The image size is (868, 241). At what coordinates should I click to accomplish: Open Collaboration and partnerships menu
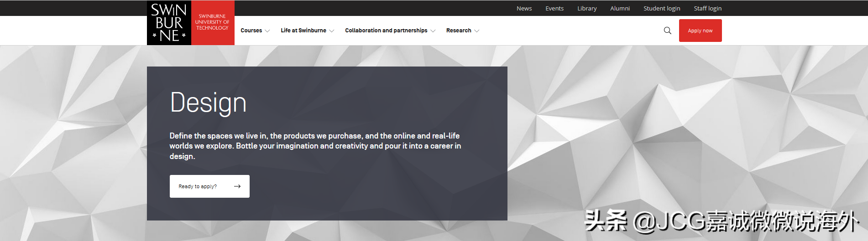(x=386, y=31)
